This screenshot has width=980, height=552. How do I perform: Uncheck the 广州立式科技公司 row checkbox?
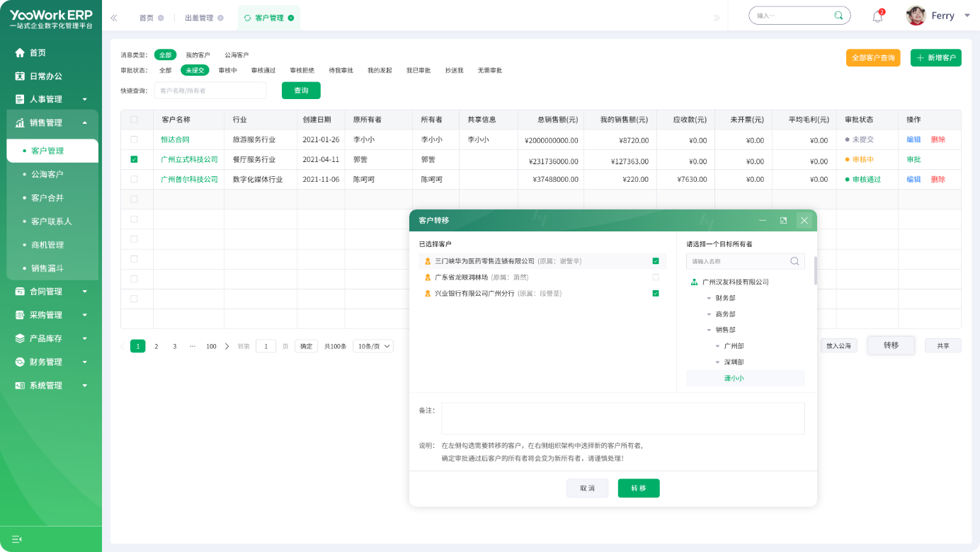(x=134, y=159)
